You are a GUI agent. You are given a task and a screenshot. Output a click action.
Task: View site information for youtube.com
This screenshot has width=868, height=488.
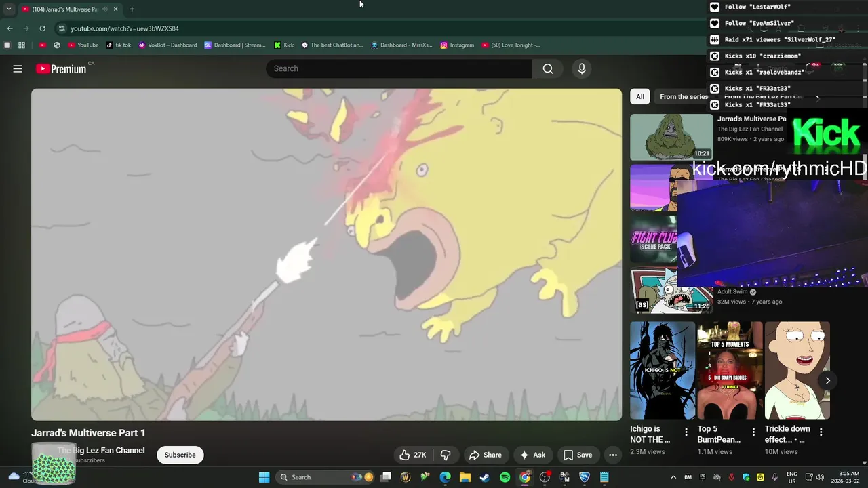(x=62, y=28)
